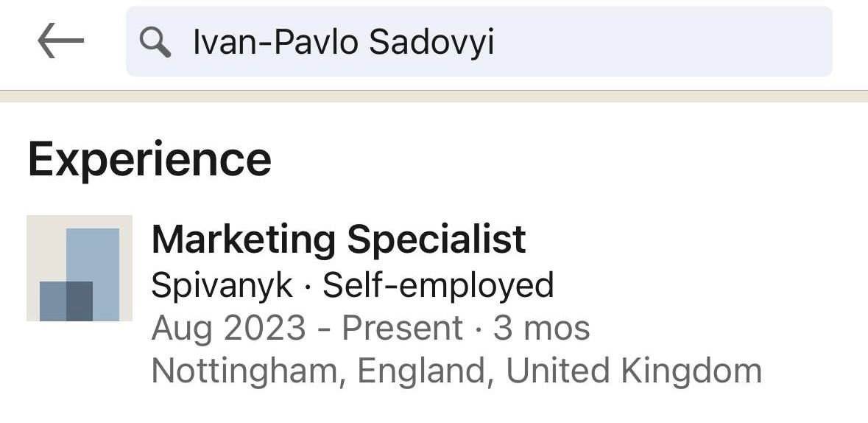Tap the back arrow icon
This screenshot has height=423, width=868.
pos(60,42)
